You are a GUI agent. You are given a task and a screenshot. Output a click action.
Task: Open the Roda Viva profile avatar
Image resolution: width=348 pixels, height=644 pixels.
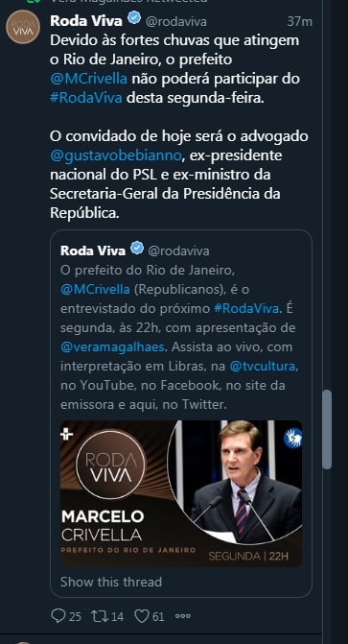point(23,27)
